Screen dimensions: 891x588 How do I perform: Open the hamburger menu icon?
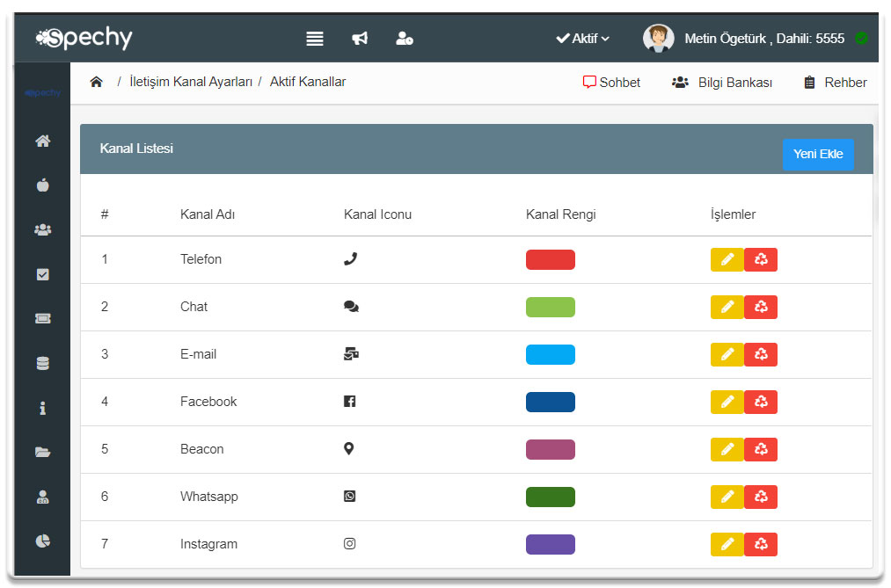coord(315,38)
